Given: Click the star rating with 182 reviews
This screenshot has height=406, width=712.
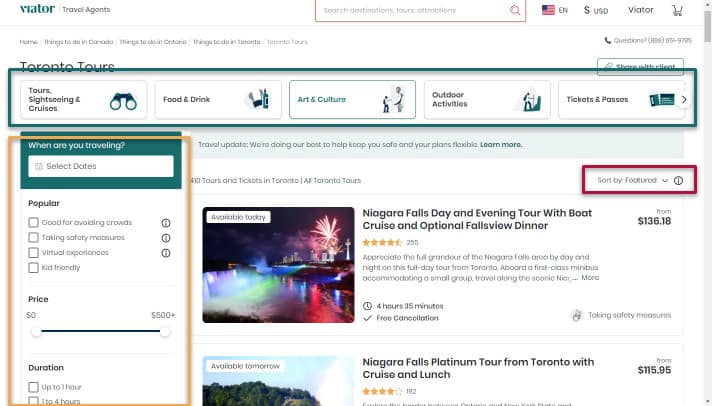Looking at the screenshot, I should click(x=382, y=391).
